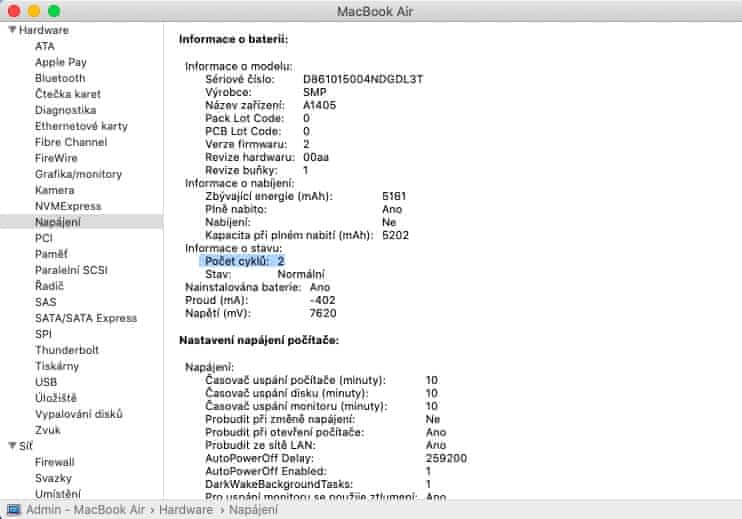Select Kamera sidebar item
The width and height of the screenshot is (742, 519).
tap(54, 190)
